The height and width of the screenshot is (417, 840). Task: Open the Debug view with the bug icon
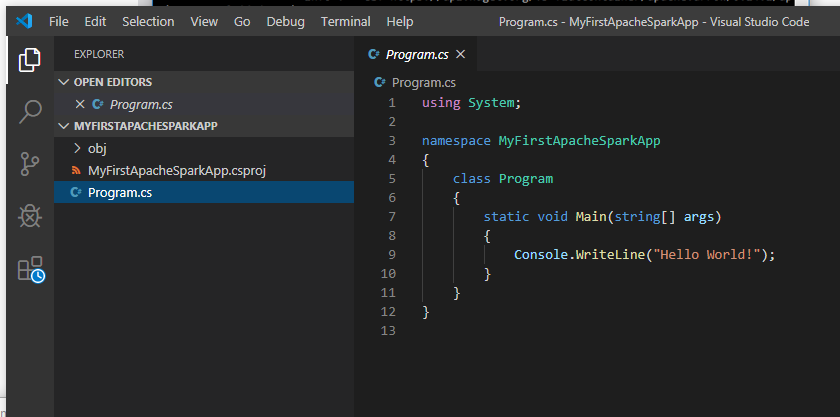30,216
